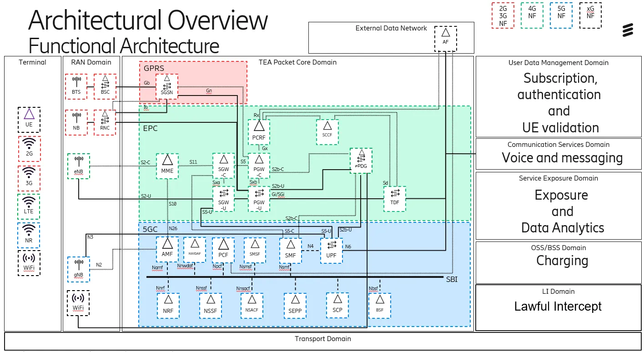
Task: Click the Ericsson logo in the corner
Action: 628,30
